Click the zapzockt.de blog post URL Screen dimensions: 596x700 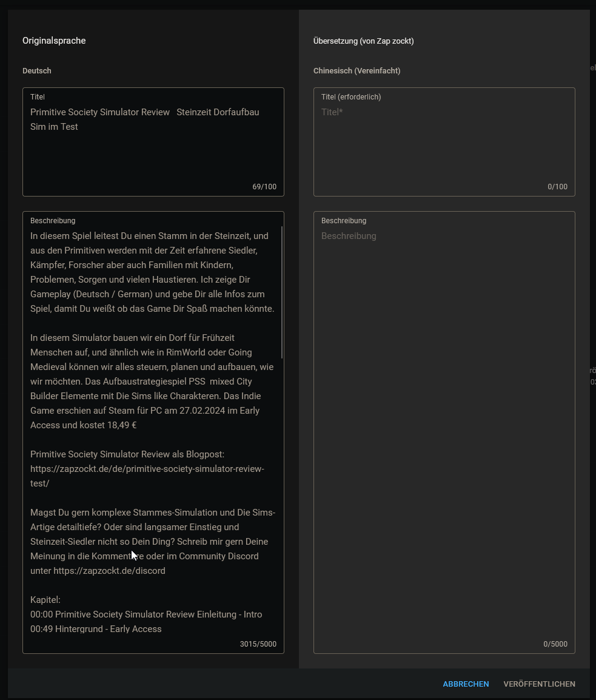click(147, 476)
